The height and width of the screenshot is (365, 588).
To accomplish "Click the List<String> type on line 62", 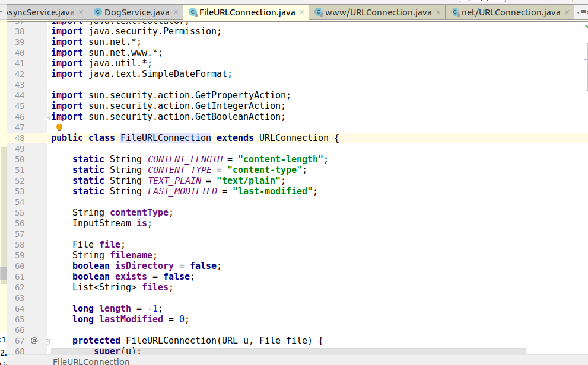I will pyautogui.click(x=104, y=287).
